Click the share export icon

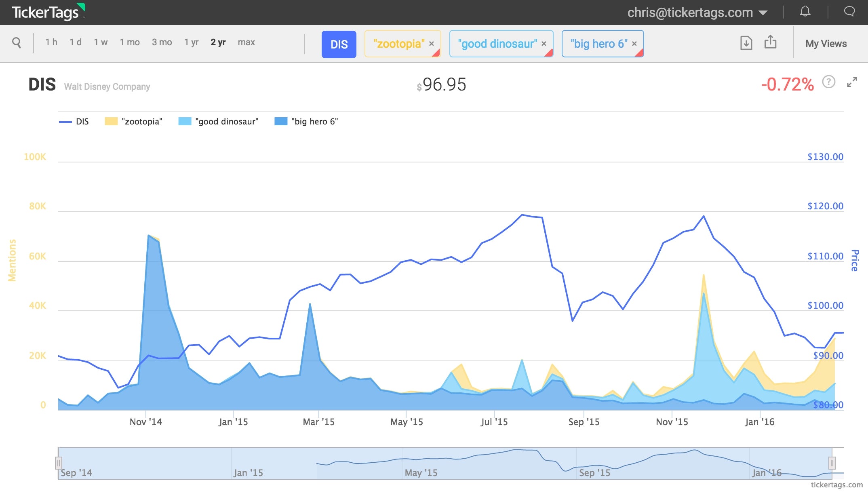click(x=770, y=42)
